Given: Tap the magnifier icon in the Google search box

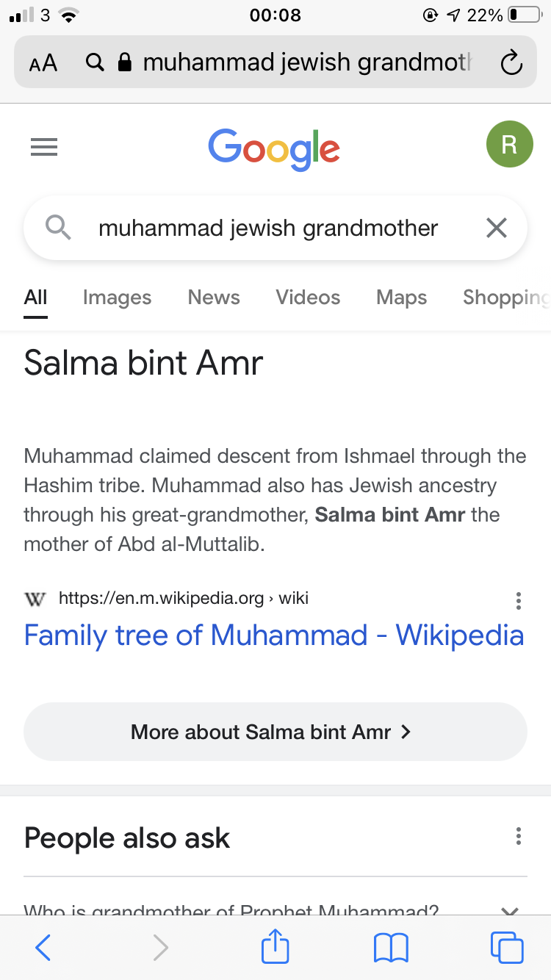Looking at the screenshot, I should (58, 228).
